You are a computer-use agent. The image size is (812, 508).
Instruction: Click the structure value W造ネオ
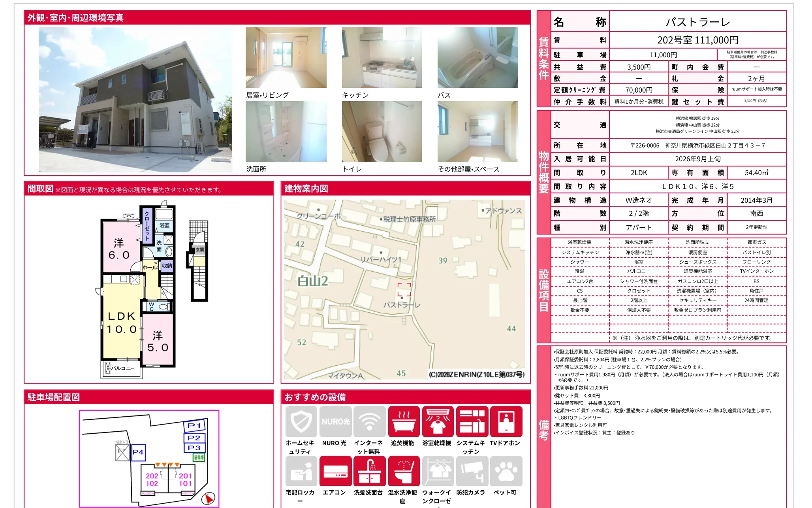point(639,200)
